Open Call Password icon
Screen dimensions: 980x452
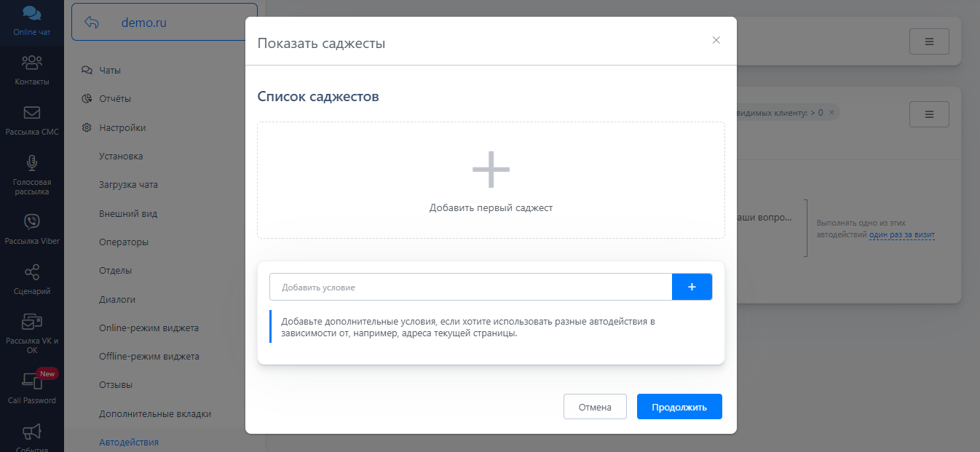tap(31, 381)
